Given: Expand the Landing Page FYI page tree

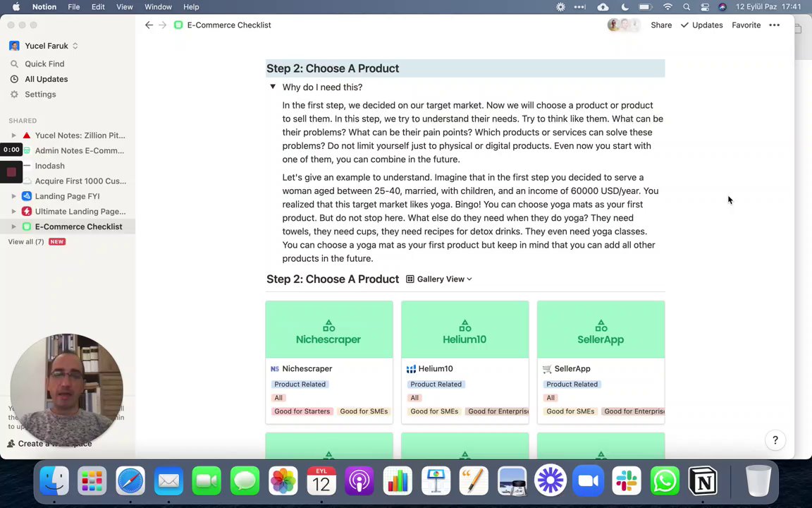Looking at the screenshot, I should coord(14,196).
